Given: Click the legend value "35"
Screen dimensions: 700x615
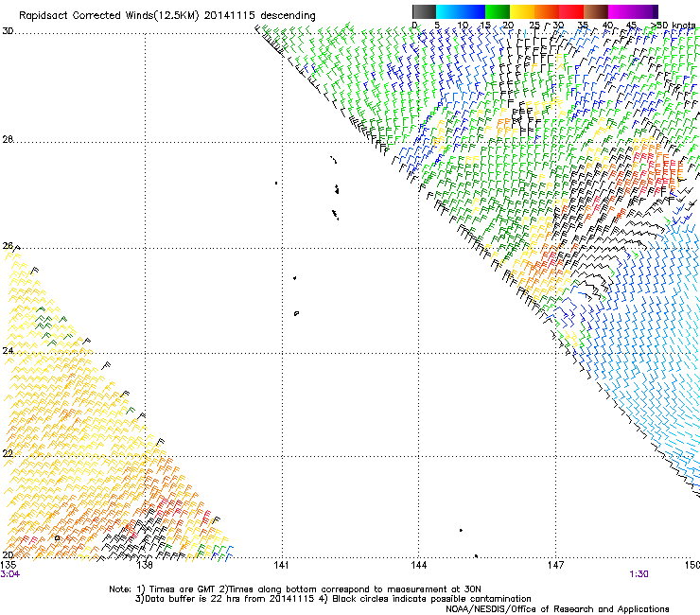Looking at the screenshot, I should [583, 25].
